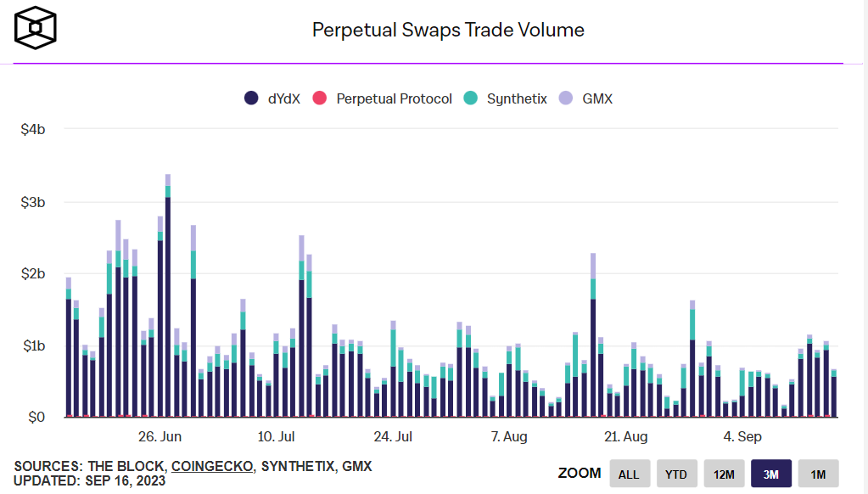This screenshot has height=494, width=868.
Task: Switch to the 12M zoom view
Action: [723, 473]
